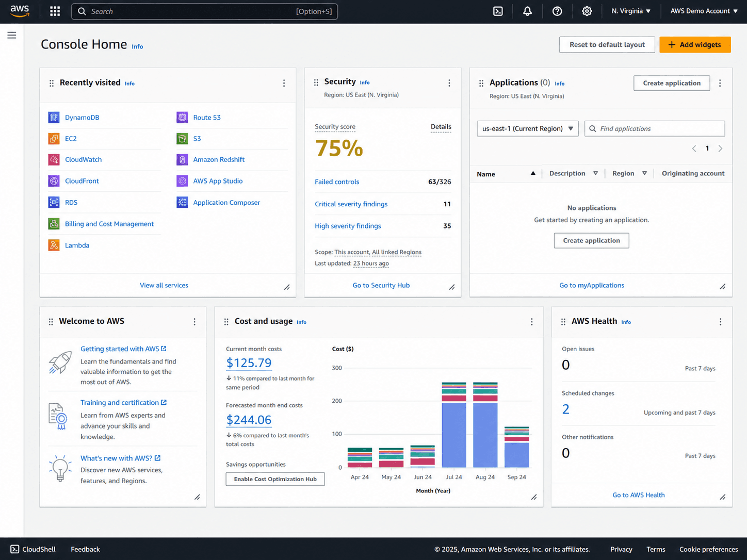Launch CloudShell from the top bar icon

click(x=498, y=11)
